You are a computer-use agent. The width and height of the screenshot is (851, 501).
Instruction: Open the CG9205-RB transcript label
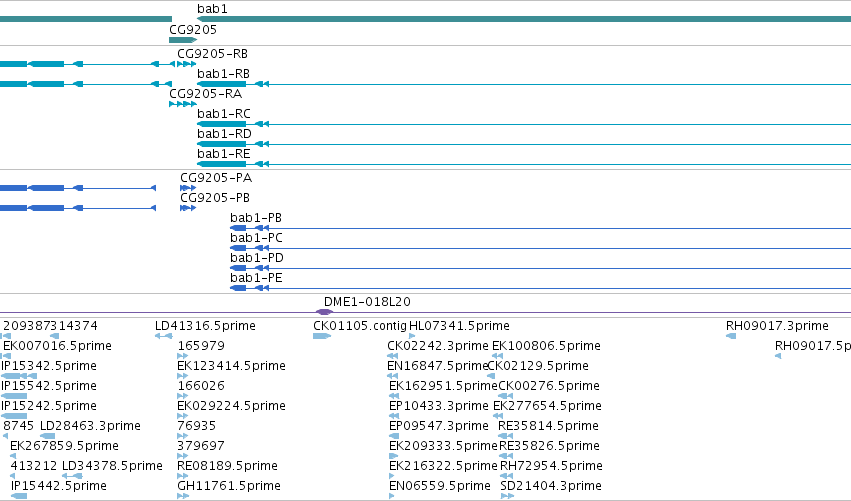coord(212,54)
